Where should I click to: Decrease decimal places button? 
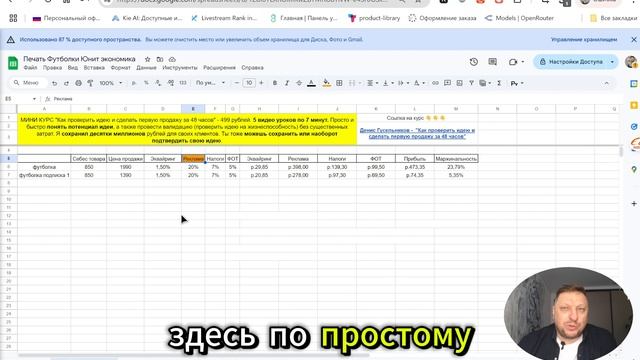(158, 83)
